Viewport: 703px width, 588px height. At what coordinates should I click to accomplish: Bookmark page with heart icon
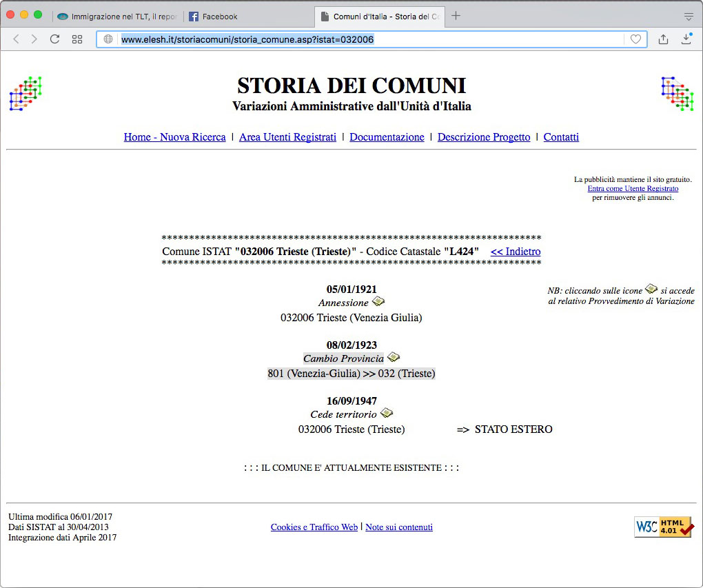coord(635,39)
